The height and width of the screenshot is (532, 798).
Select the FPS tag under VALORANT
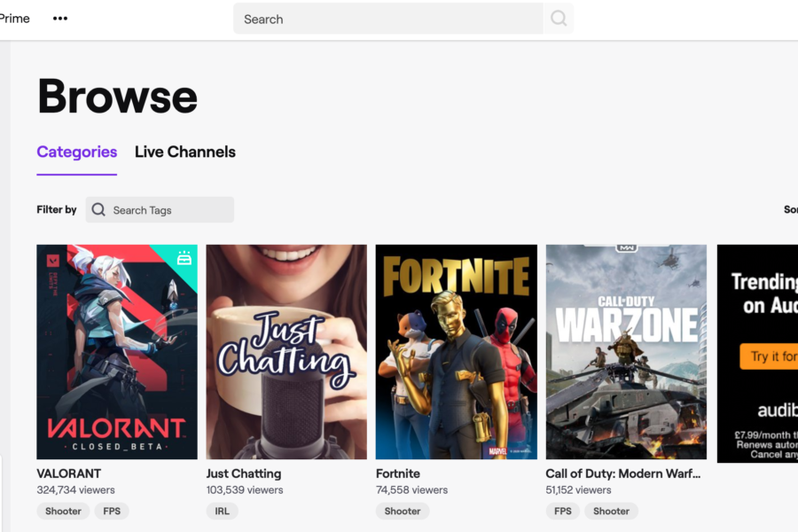112,511
